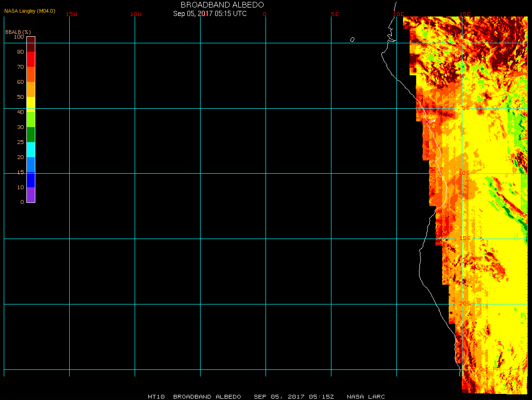The height and width of the screenshot is (400, 532).
Task: Choose the lime green colorbar band
Action: coord(31,120)
